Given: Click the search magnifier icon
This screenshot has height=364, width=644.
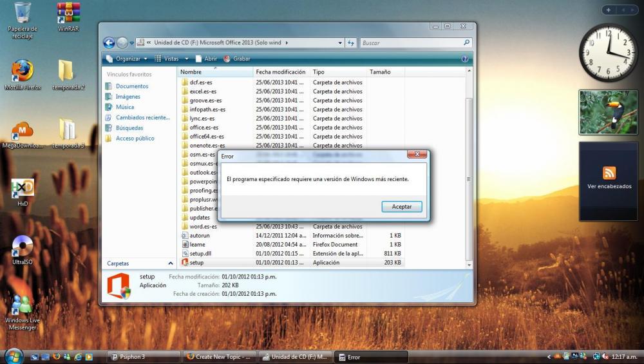Looking at the screenshot, I should pos(466,43).
